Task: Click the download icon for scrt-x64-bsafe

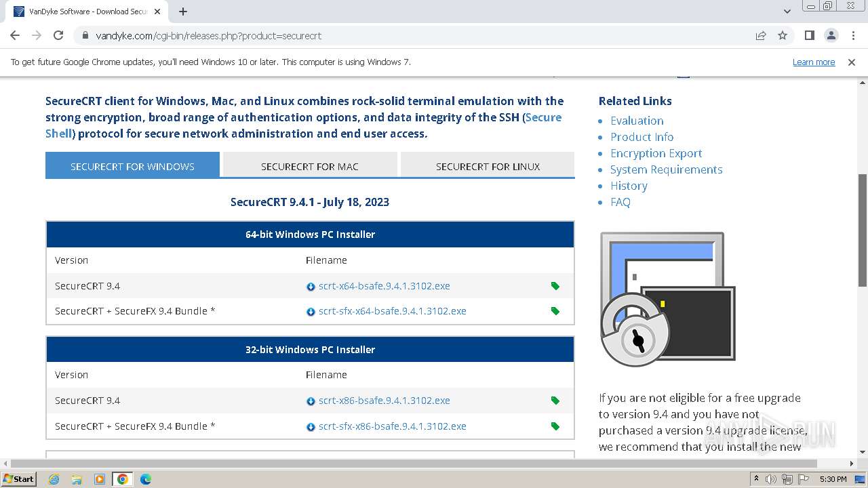Action: click(x=311, y=287)
